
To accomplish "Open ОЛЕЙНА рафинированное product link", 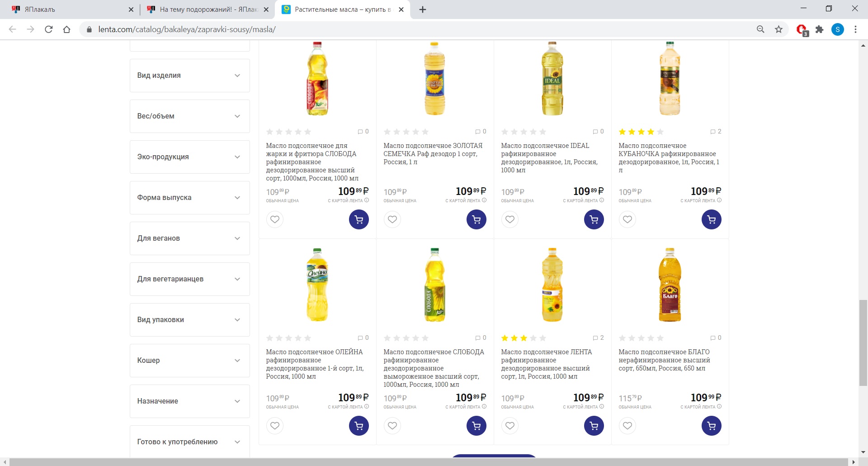I will coord(315,364).
